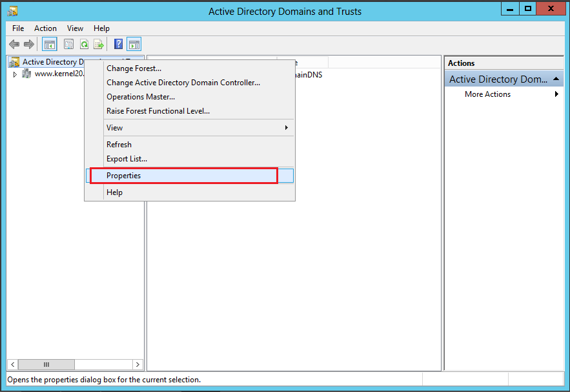Click the Forward arrow toolbar icon
570x392 pixels.
click(x=28, y=45)
